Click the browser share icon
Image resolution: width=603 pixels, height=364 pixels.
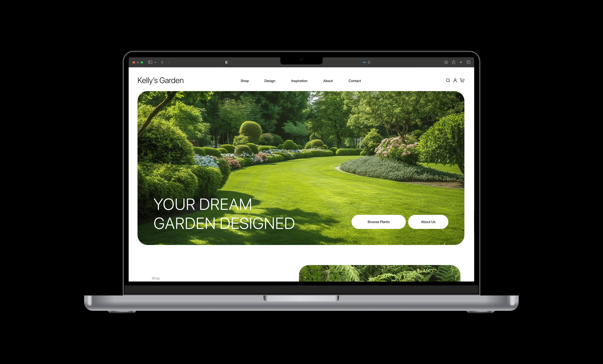click(x=453, y=63)
